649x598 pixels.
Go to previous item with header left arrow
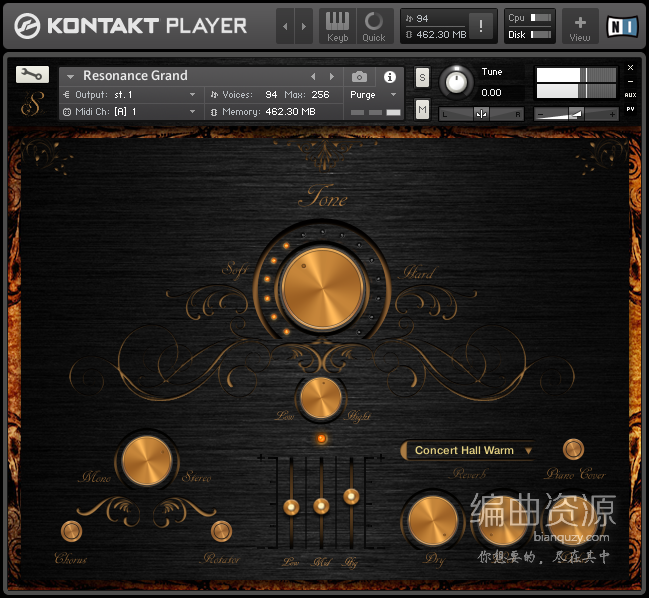click(285, 26)
